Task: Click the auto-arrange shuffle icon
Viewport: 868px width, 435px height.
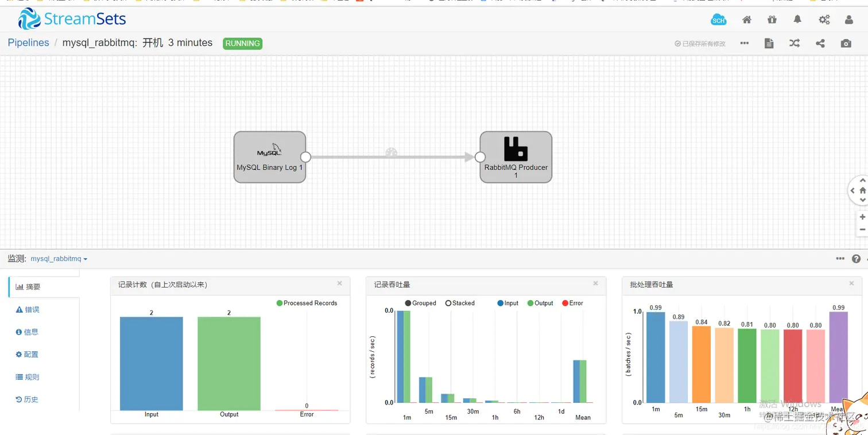Action: (795, 43)
